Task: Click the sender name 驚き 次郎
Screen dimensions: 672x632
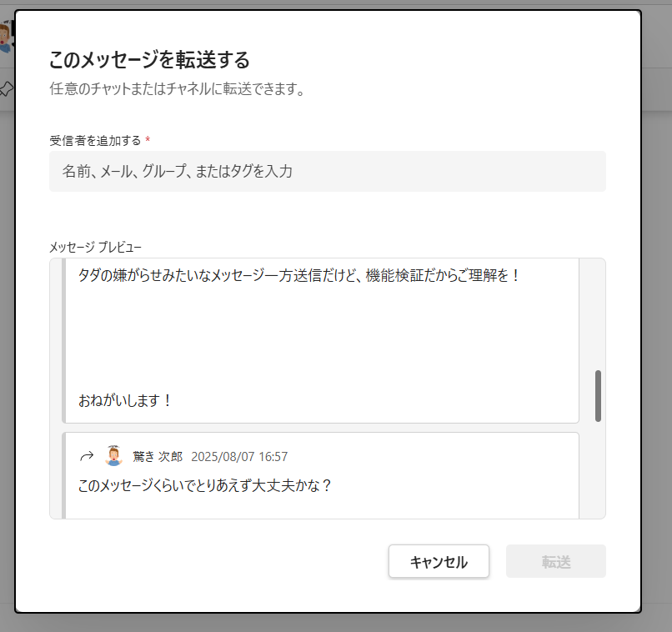Action: [x=158, y=457]
